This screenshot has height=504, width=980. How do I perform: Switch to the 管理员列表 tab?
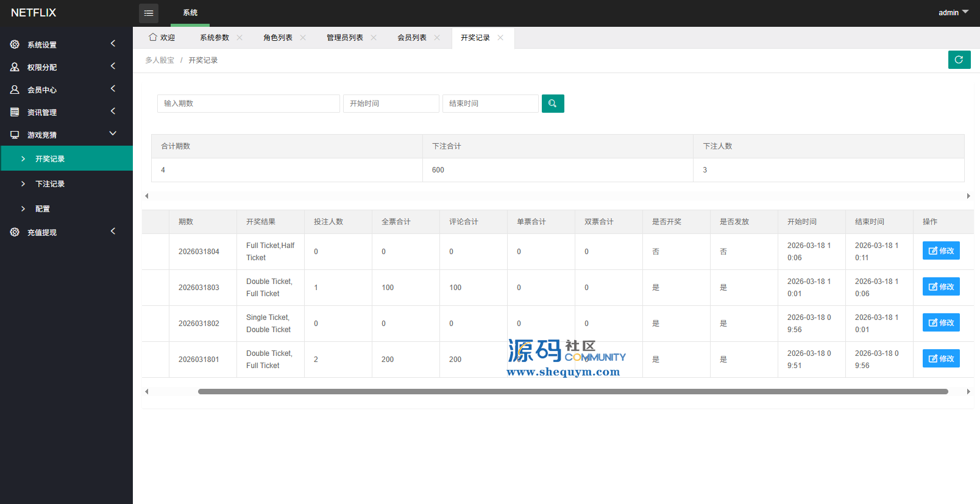(x=345, y=38)
